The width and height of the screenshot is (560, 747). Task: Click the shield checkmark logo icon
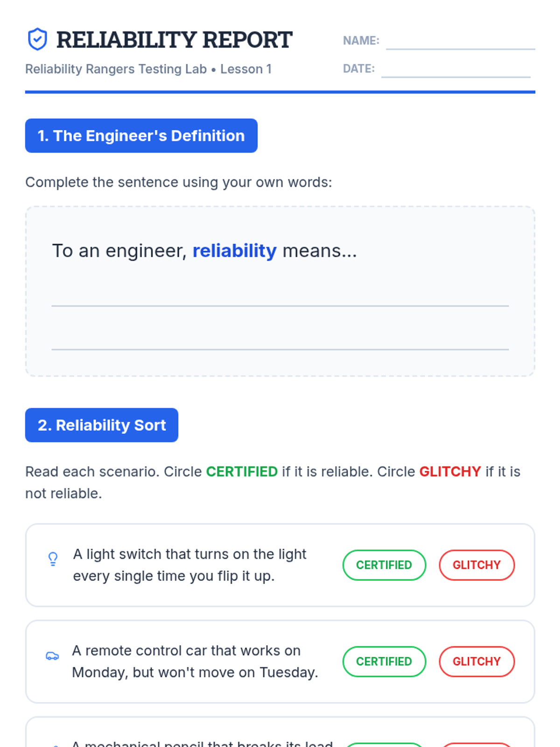pos(37,39)
